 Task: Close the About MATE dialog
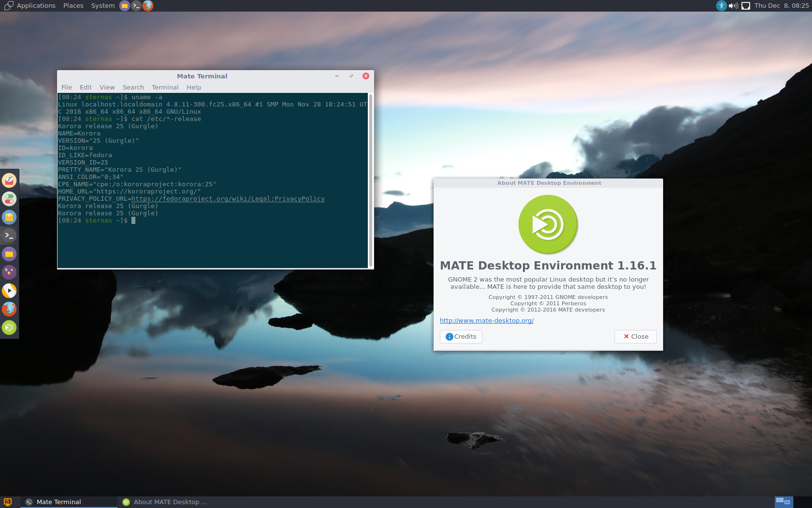tap(636, 337)
